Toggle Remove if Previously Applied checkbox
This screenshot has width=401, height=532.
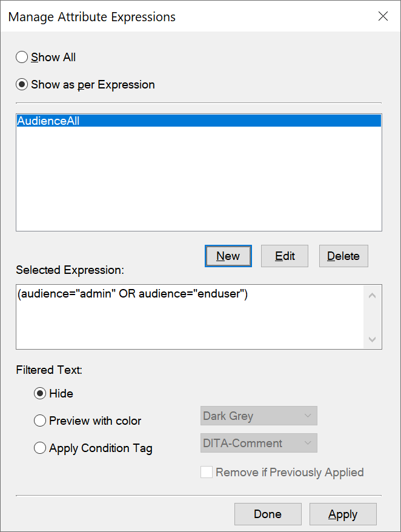[207, 472]
